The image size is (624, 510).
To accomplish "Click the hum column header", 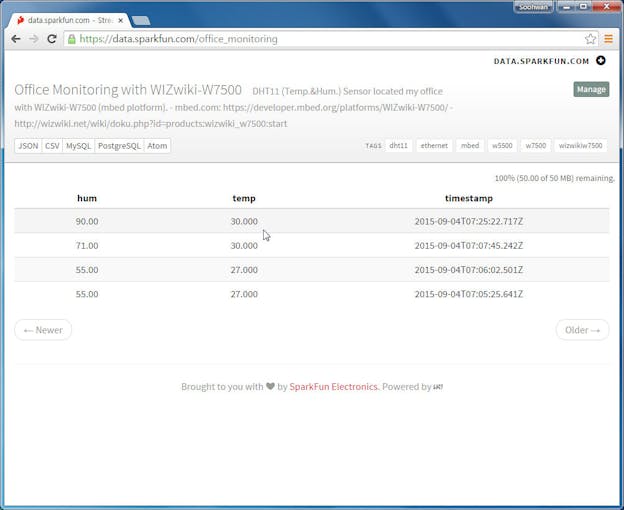I will [87, 198].
